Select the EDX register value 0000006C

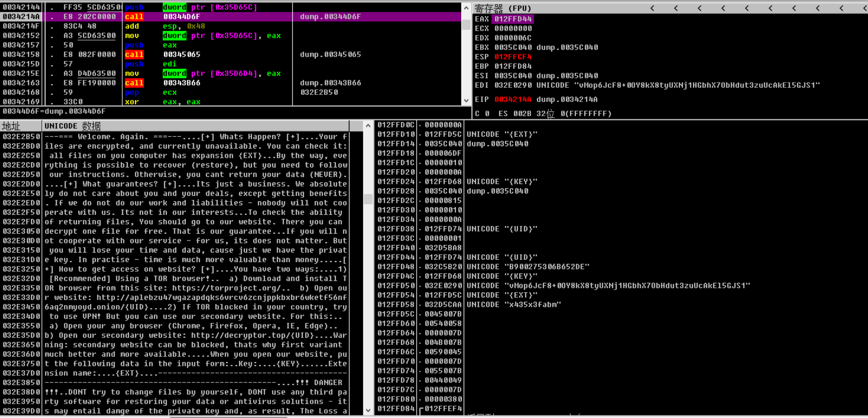[x=513, y=38]
